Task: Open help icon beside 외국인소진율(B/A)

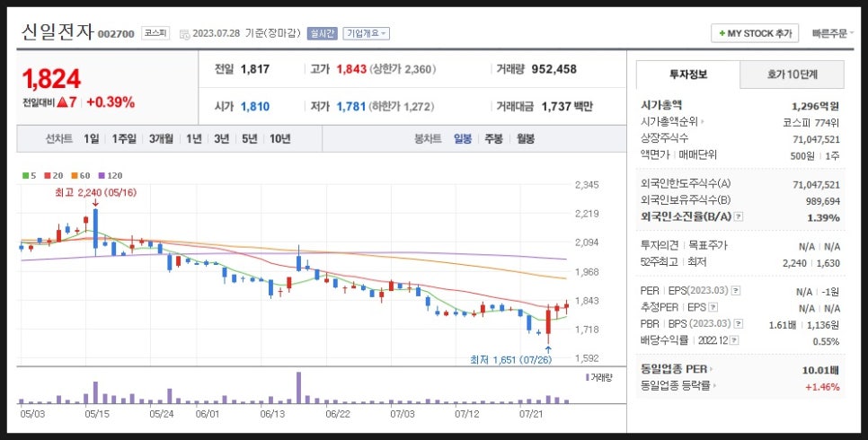Action: pos(739,217)
